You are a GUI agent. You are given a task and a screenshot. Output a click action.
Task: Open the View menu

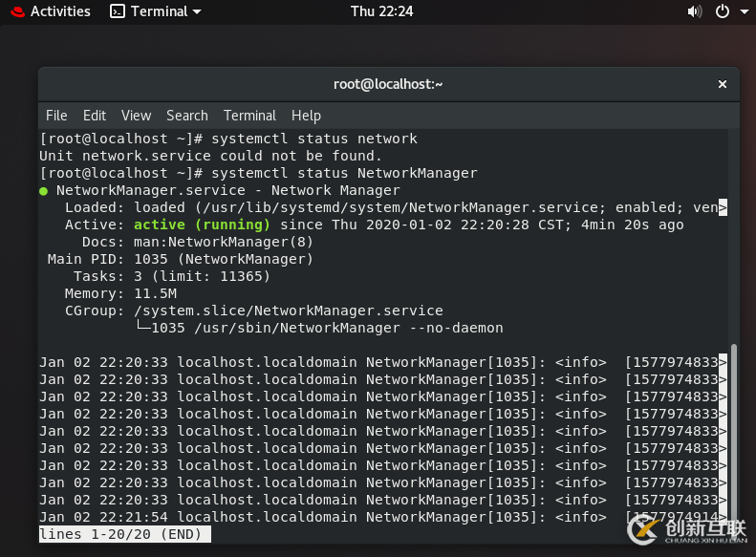pyautogui.click(x=136, y=116)
